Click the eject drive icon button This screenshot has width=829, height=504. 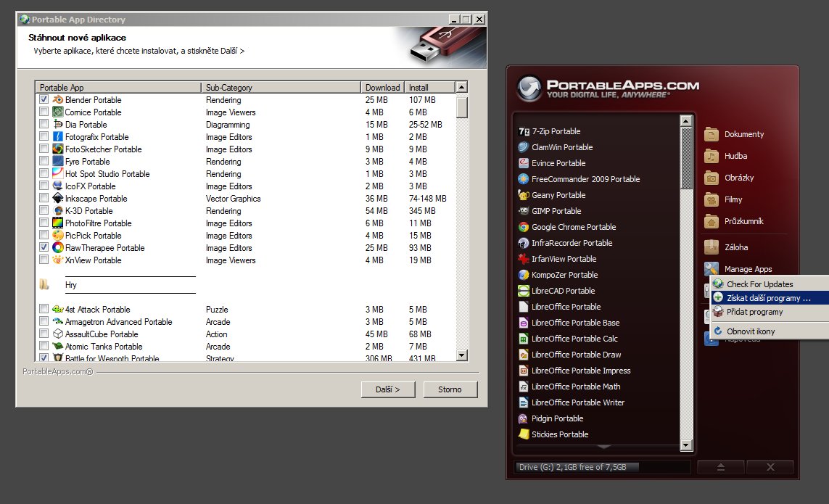721,467
